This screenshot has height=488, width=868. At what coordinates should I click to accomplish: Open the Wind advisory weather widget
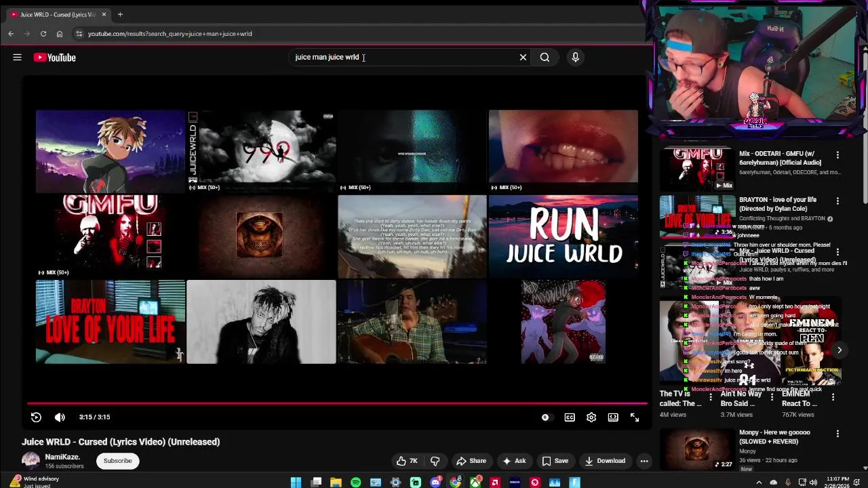34,482
